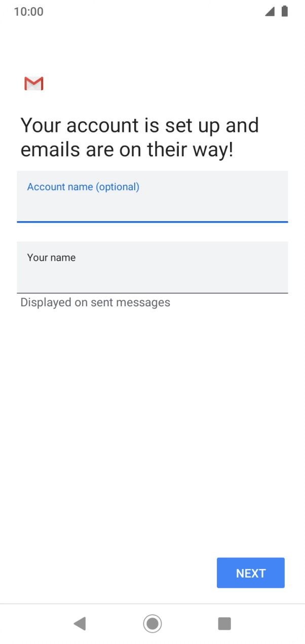
Task: Tap the 10:00 clock in status bar
Action: (x=28, y=12)
